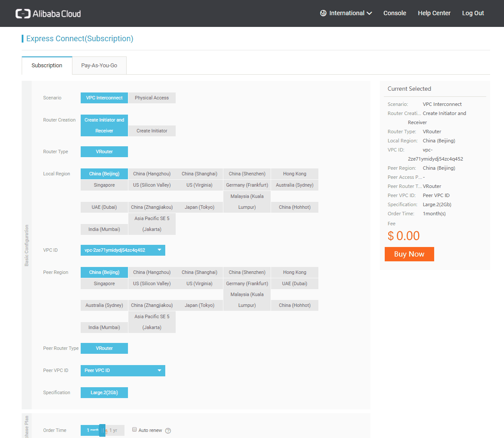Enable the Auto renew checkbox
Image resolution: width=504 pixels, height=438 pixels.
point(134,430)
